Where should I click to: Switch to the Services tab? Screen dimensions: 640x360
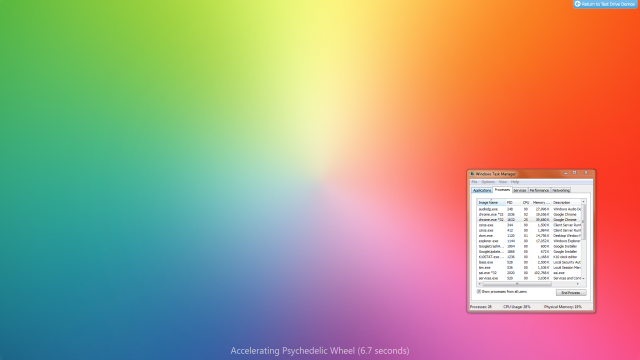tap(520, 191)
